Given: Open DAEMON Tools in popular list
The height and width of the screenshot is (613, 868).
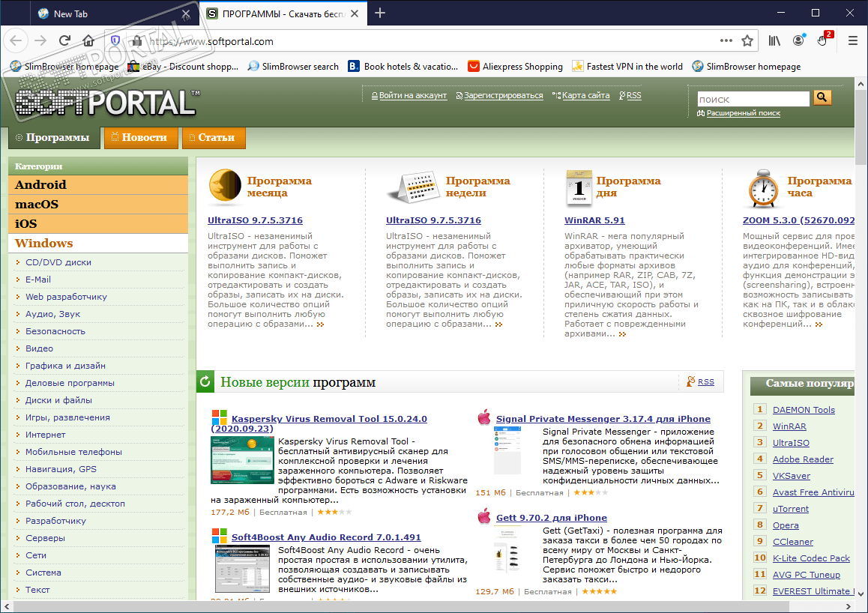Looking at the screenshot, I should coord(804,410).
